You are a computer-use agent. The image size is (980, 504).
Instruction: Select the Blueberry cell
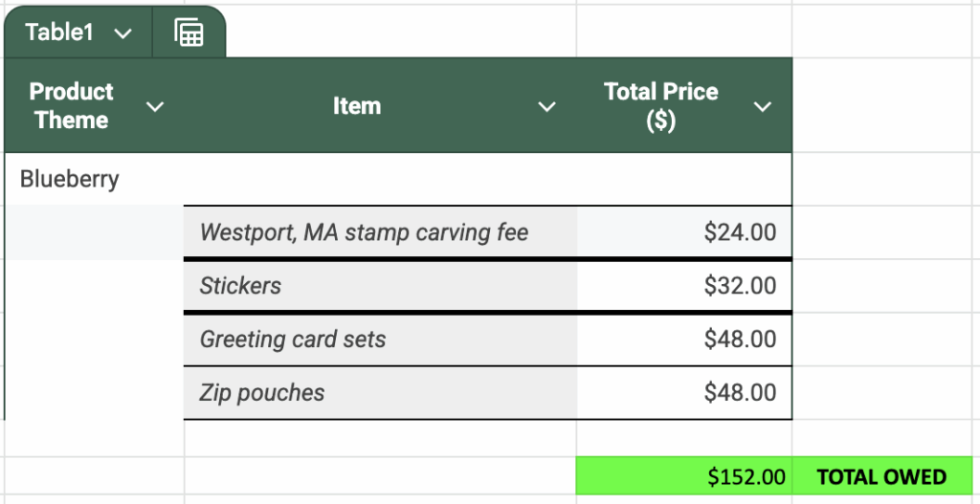pos(70,179)
